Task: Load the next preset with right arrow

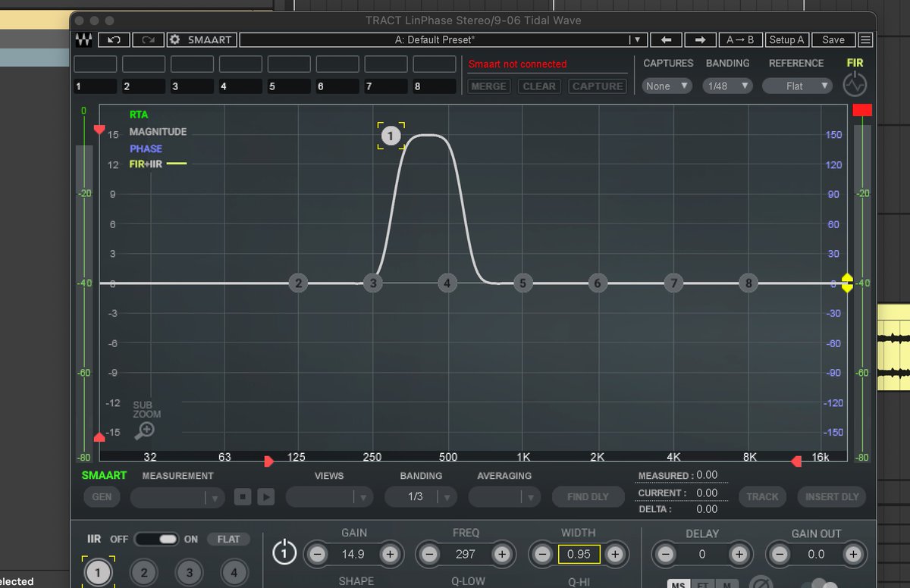Action: click(x=700, y=40)
